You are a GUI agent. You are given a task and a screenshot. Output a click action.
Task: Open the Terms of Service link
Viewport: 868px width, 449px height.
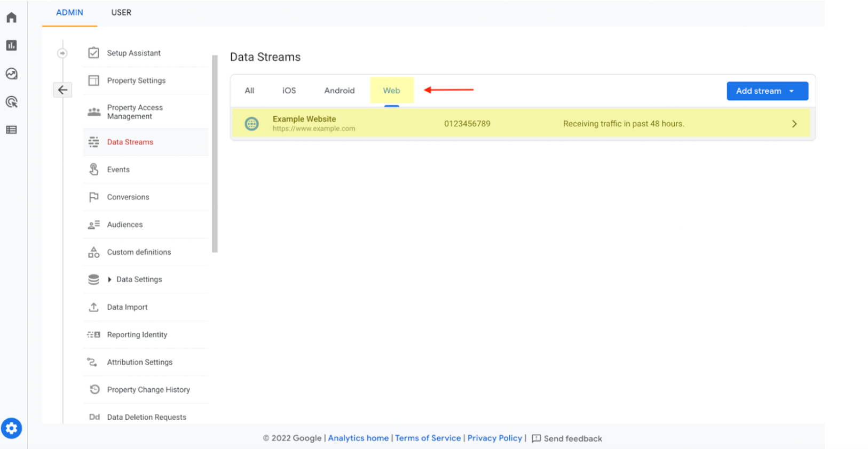(428, 438)
